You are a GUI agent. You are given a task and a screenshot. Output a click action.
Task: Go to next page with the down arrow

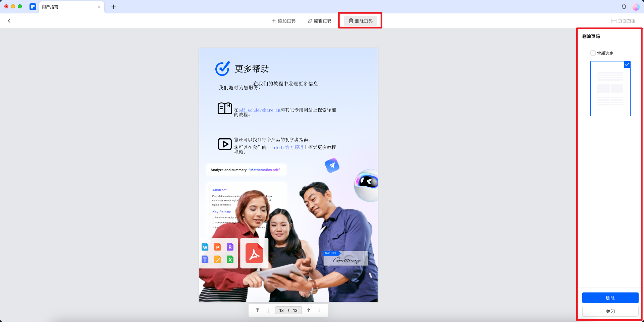pos(319,310)
